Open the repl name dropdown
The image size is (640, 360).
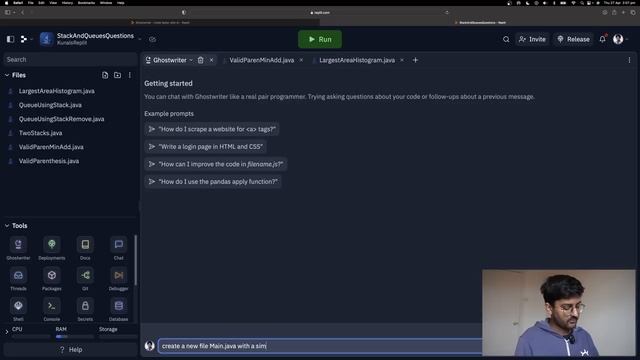coord(140,39)
